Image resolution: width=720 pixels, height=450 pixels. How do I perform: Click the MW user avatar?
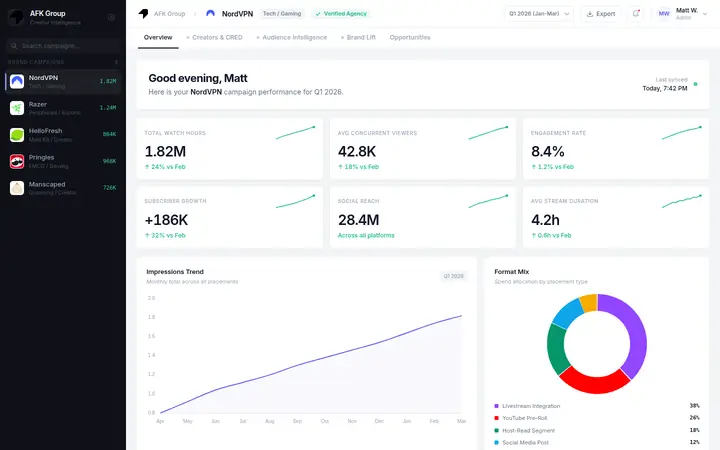(664, 14)
